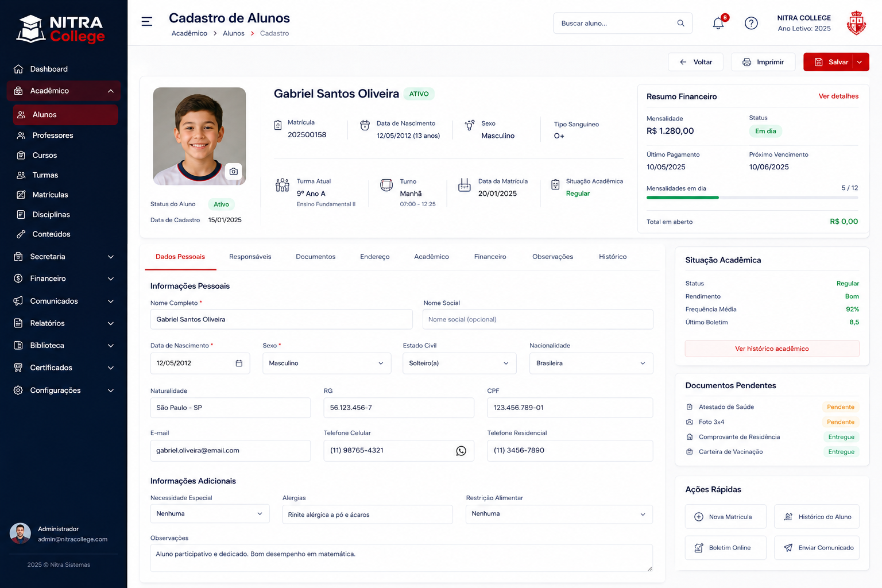
Task: Click the Voltar button
Action: [x=696, y=62]
